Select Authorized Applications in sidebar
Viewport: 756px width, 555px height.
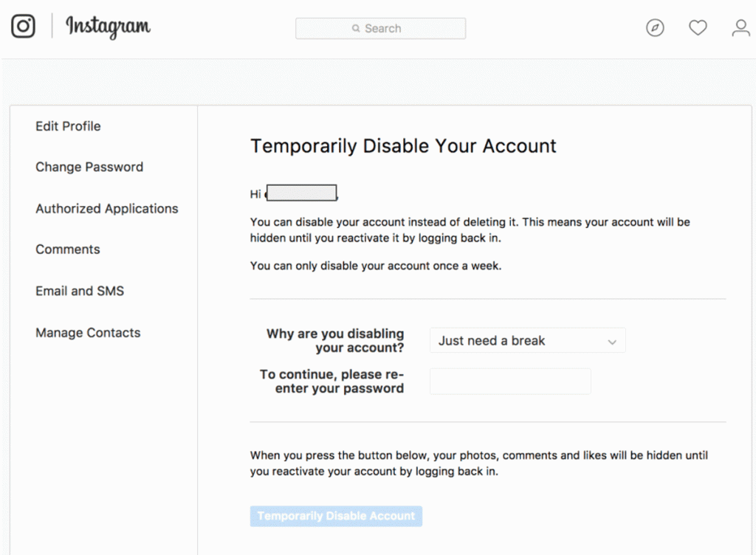tap(107, 209)
